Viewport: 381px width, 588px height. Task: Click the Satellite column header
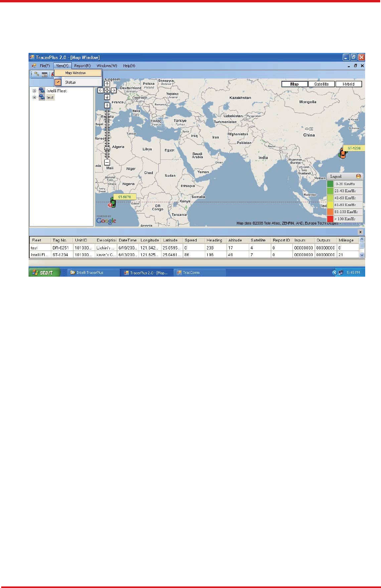tap(260, 240)
